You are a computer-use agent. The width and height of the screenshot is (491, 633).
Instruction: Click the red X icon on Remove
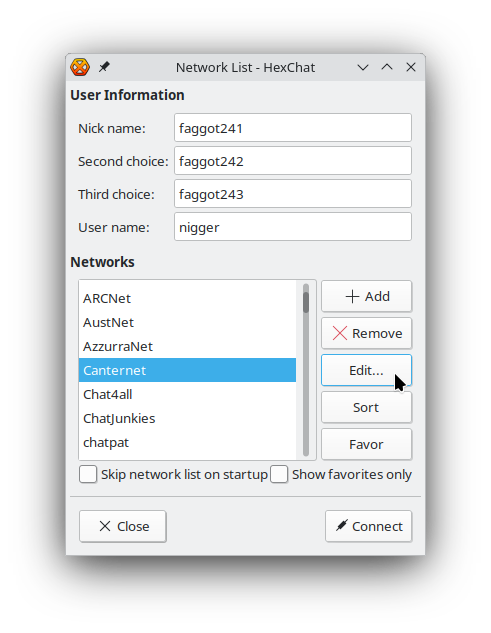pyautogui.click(x=340, y=333)
